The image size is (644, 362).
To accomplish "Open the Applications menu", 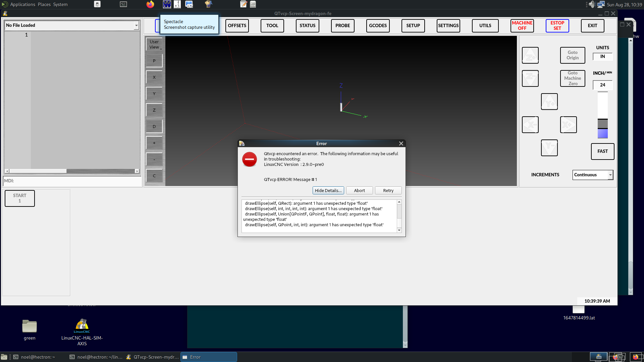I will (22, 4).
